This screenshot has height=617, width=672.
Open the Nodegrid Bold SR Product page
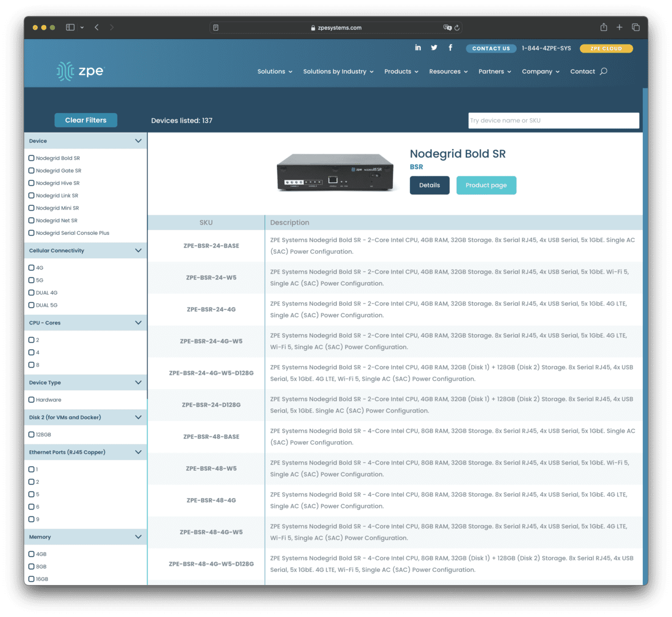point(486,185)
